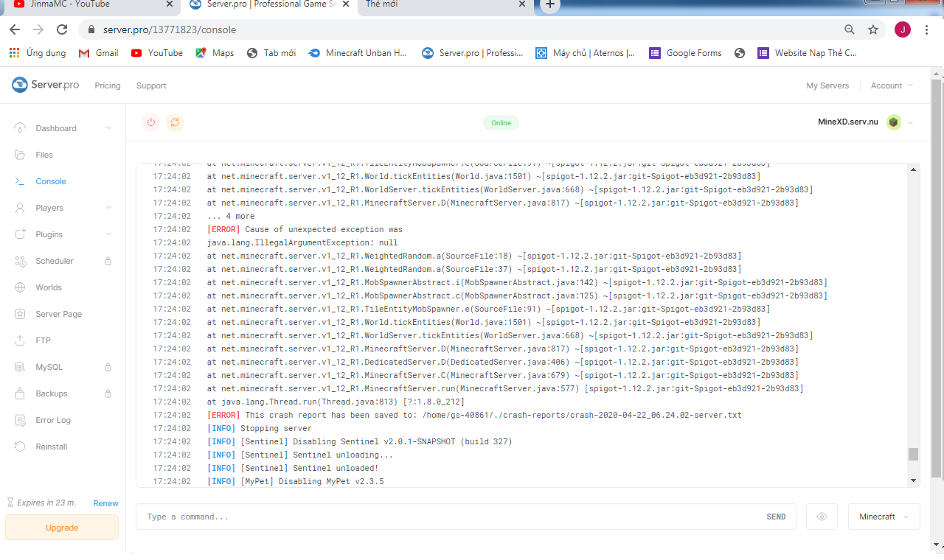Open the Google Forms bookmark

coord(685,53)
